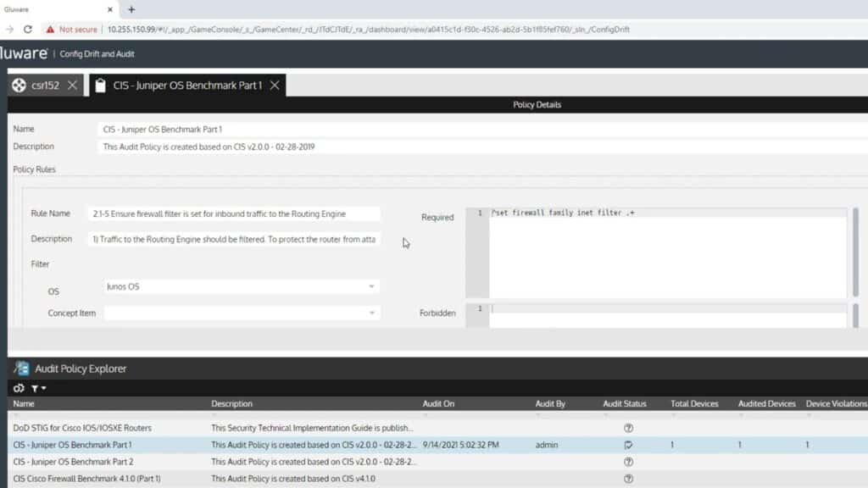Click the audit status flag for CIS Juniper Part 1

coord(628,445)
